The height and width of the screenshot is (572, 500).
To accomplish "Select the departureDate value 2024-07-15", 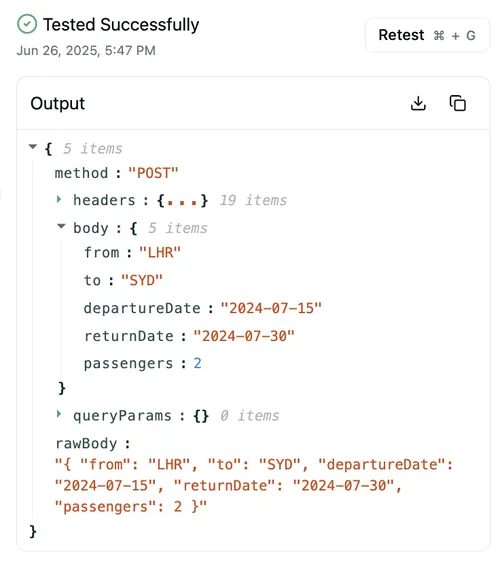I will click(271, 308).
